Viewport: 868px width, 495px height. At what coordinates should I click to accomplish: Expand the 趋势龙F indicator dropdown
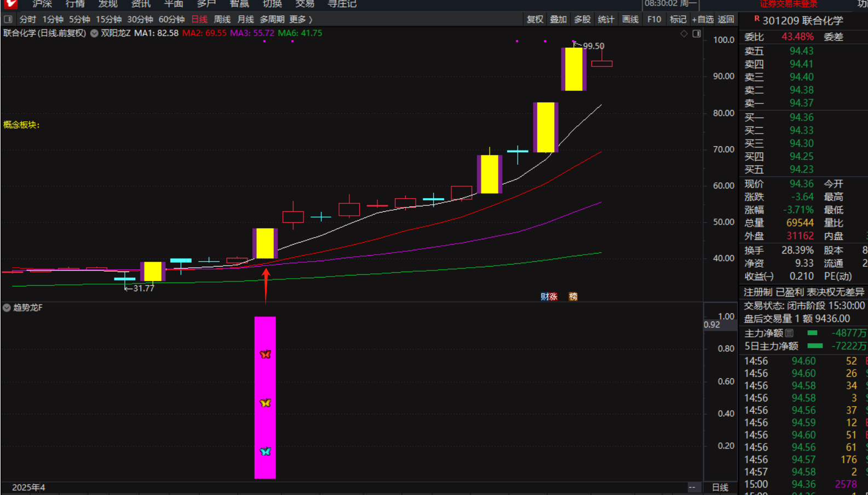[7, 308]
